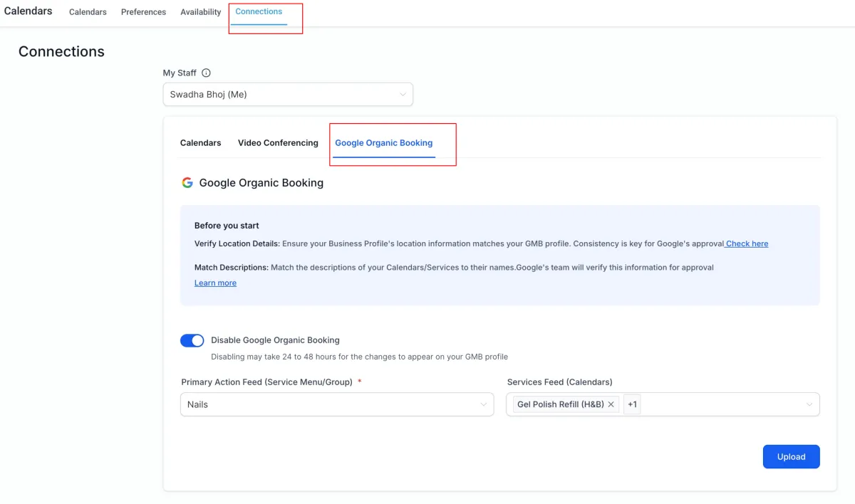
Task: Switch to the inner Calendars tab
Action: coord(200,143)
